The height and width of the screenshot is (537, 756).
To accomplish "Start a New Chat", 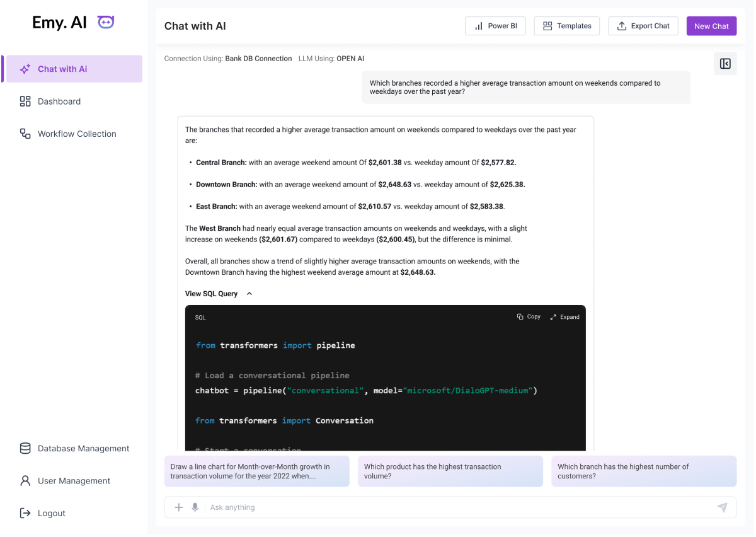I will point(711,26).
